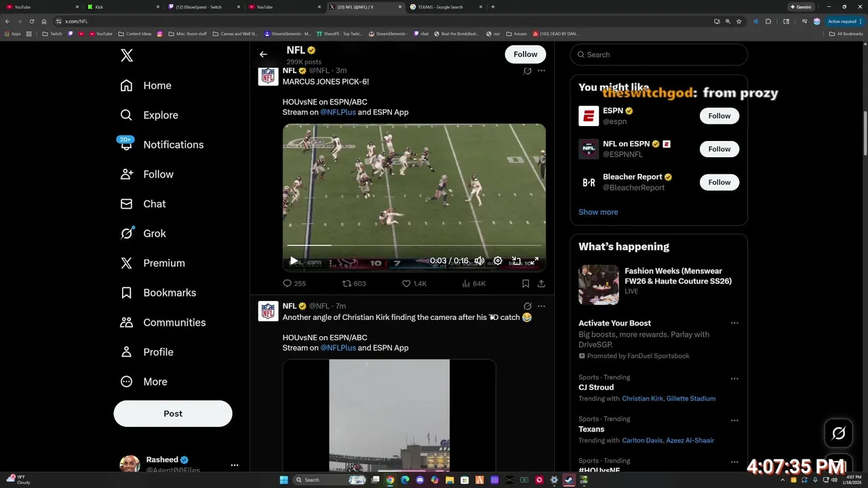Toggle picture-in-picture on the video
Screen dimensions: 868x488
[x=516, y=261]
